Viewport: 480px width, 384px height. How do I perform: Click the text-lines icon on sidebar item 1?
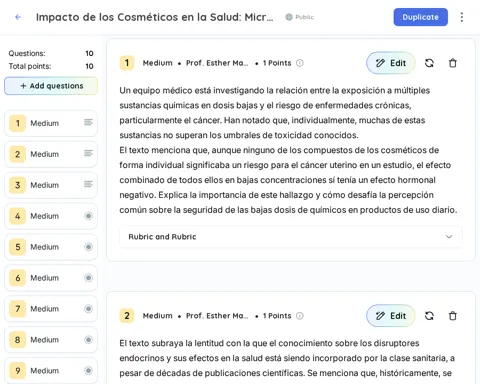click(x=88, y=123)
